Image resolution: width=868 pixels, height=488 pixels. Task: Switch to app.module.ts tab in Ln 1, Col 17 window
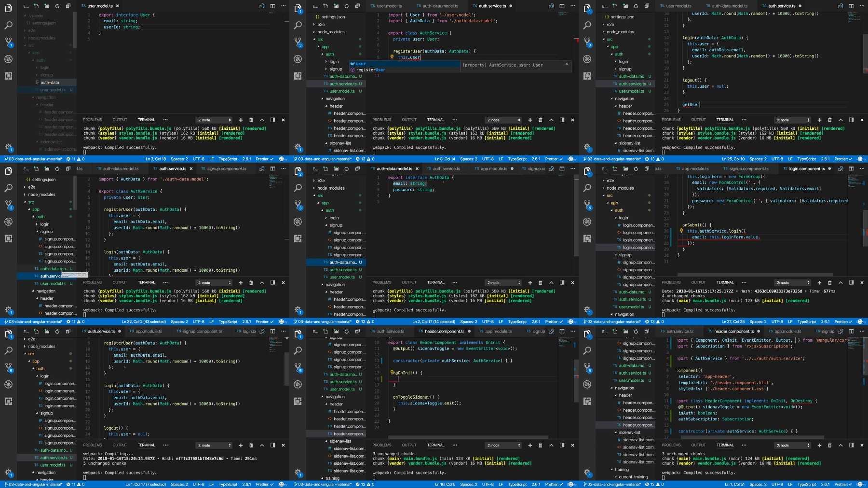click(149, 331)
